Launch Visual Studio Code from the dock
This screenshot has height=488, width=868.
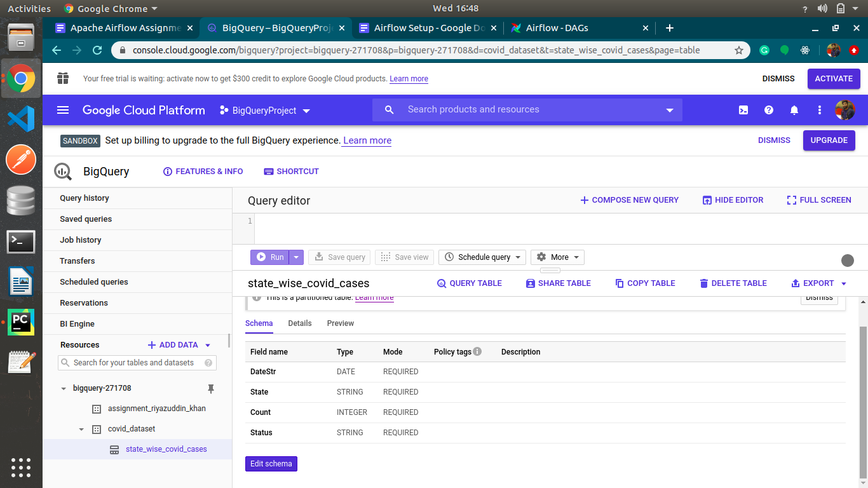coord(20,119)
